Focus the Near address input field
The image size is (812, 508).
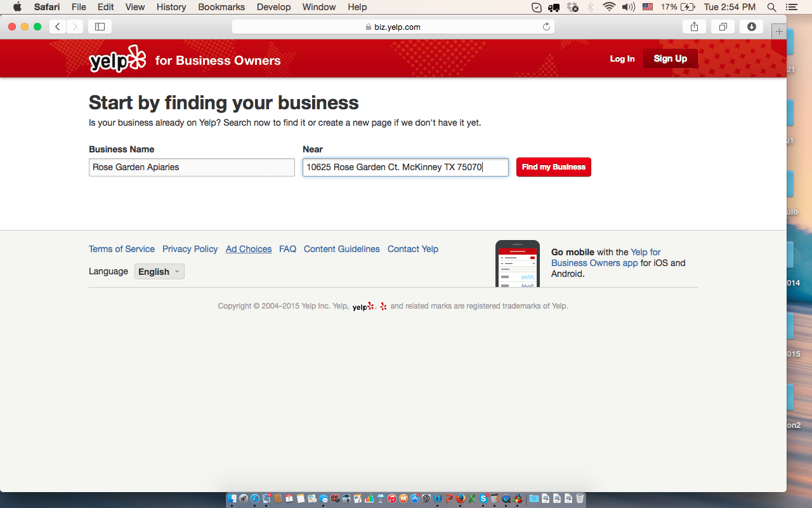click(x=405, y=167)
